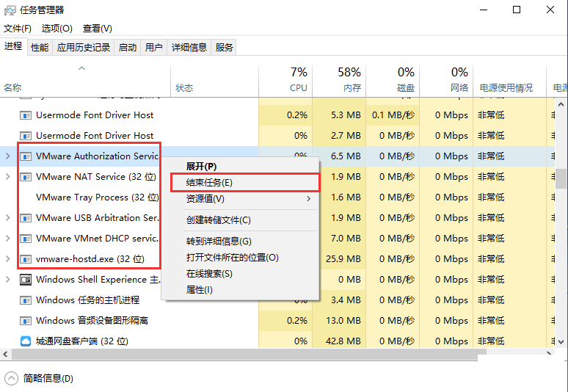Expand the VMware VMnet DHCP service row
The width and height of the screenshot is (568, 392).
pyautogui.click(x=7, y=239)
